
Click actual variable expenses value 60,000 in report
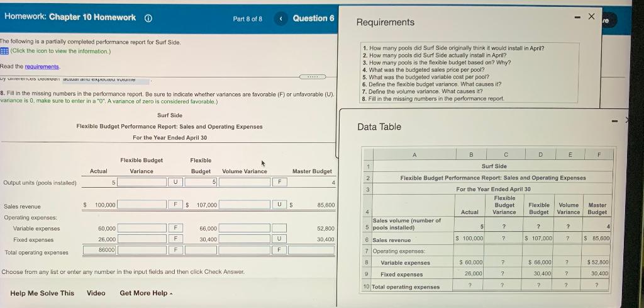click(x=107, y=228)
